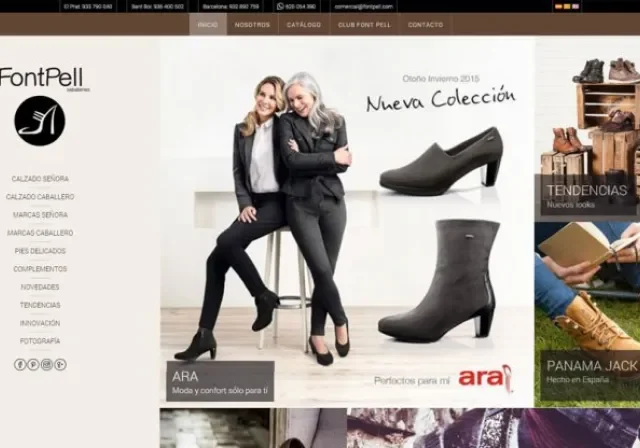The height and width of the screenshot is (448, 640).
Task: Open the bottom-left thumbnail below the banner
Action: click(253, 428)
